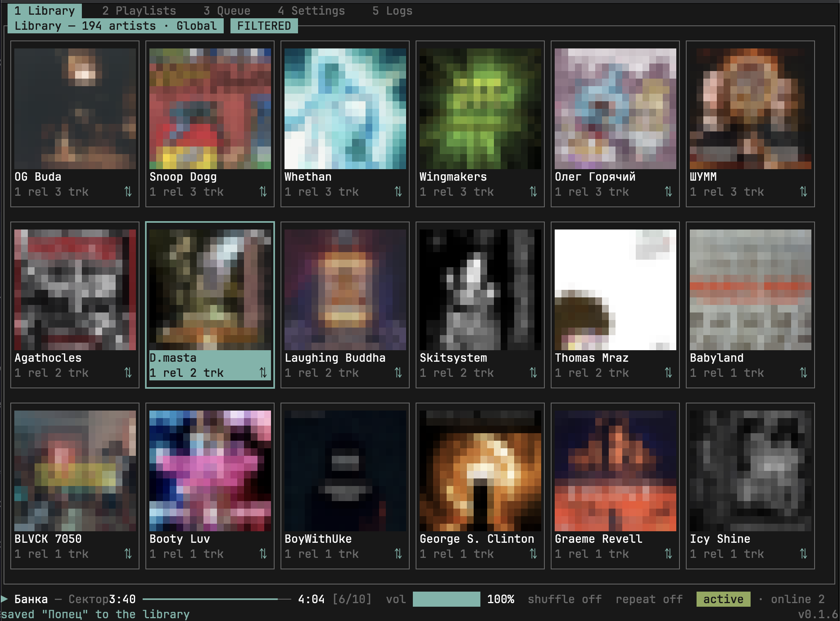840x621 pixels.
Task: Click the Library 194 artists Global header
Action: 116,26
